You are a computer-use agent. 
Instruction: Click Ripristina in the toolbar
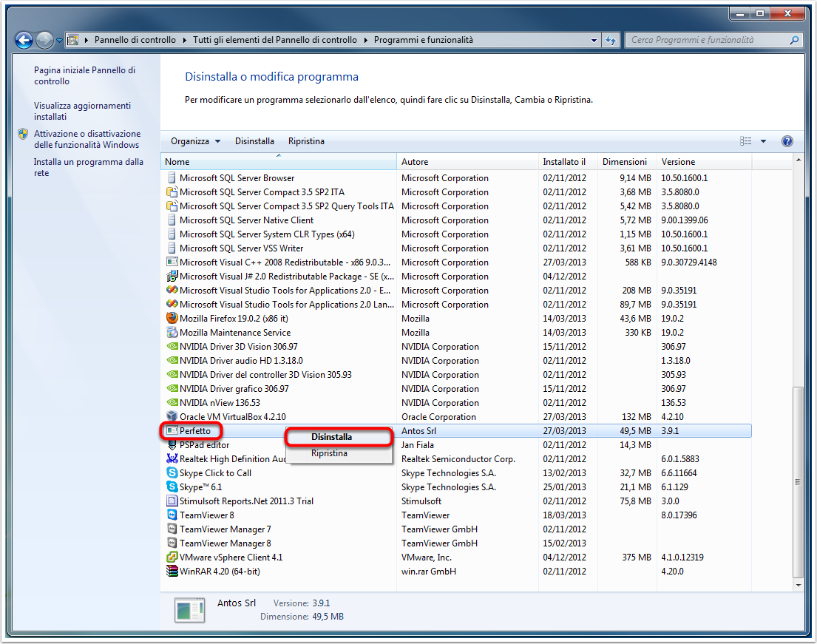(306, 141)
